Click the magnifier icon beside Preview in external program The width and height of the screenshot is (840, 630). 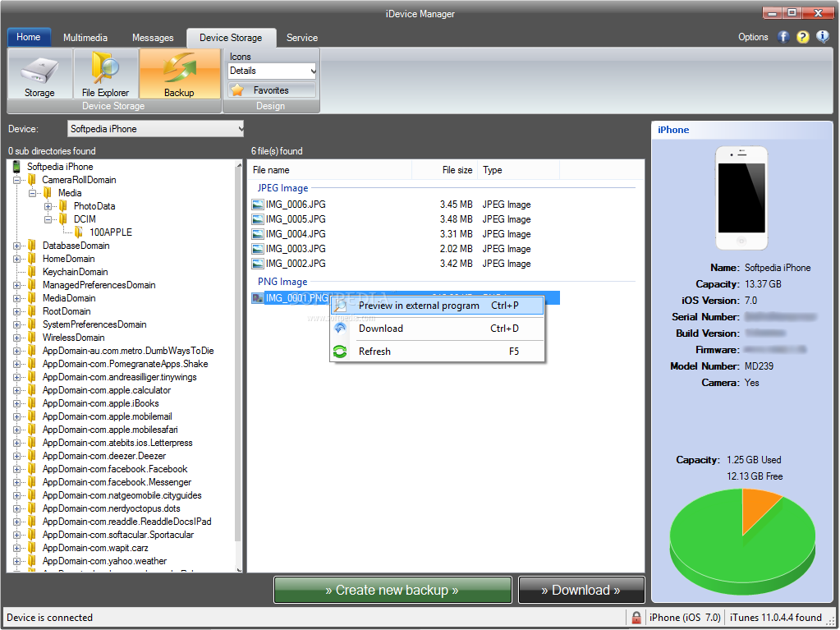coord(340,306)
